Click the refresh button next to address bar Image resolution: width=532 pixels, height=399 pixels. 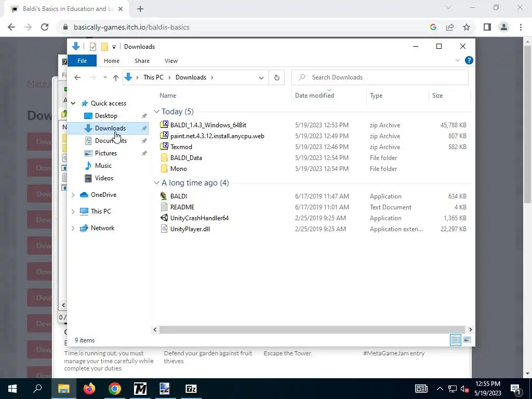276,77
